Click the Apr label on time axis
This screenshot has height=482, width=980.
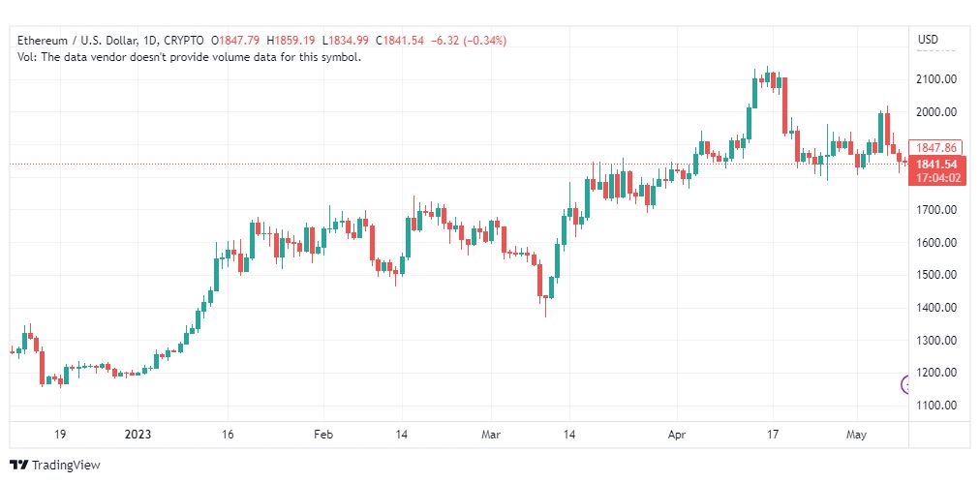677,435
